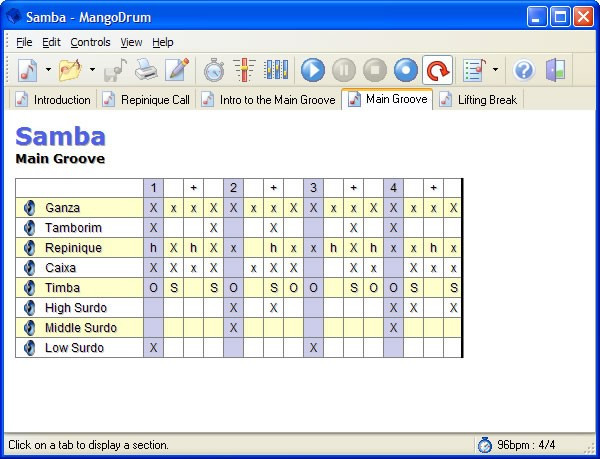Click the Caixa instrument name
Viewport: 600px width, 459px height.
[60, 268]
